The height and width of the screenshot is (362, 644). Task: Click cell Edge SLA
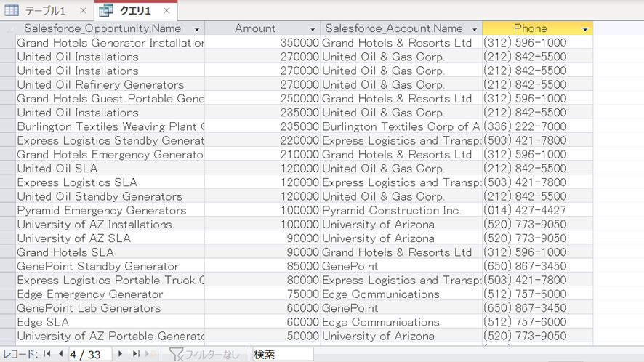point(110,322)
